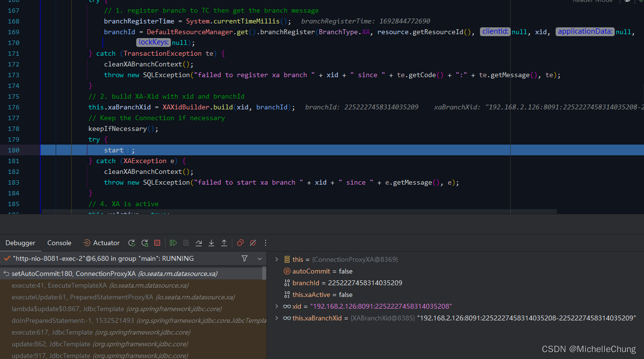This screenshot has height=359, width=644.
Task: Click gutter line number 169
Action: (14, 32)
